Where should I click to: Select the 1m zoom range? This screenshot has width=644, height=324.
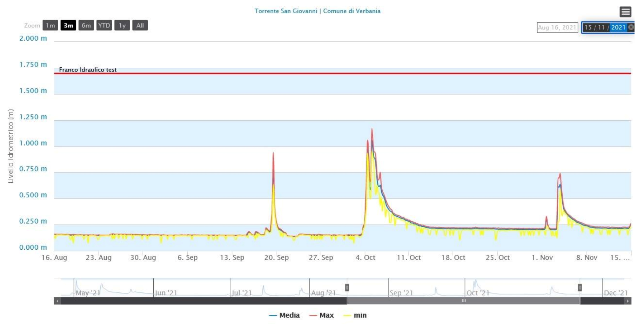(x=50, y=25)
